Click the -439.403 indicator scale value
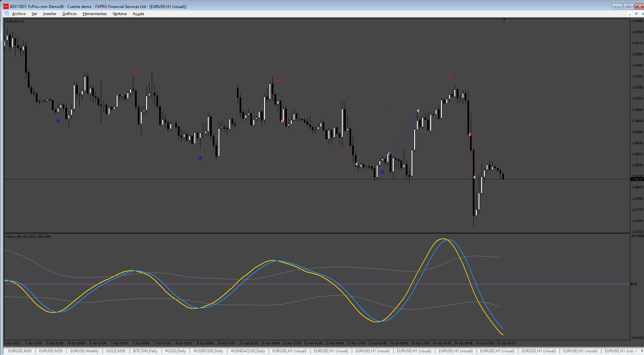This screenshot has width=644, height=355. (637, 338)
